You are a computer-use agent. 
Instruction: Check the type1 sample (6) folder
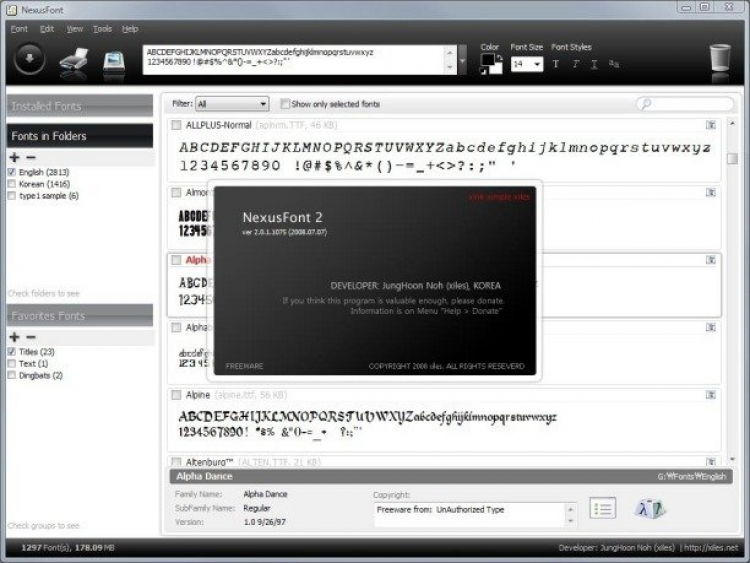pos(12,196)
